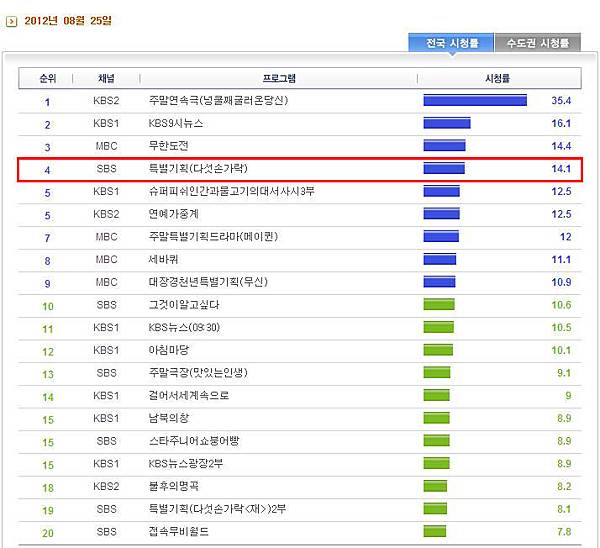Click program 연예가중계
The height and width of the screenshot is (548, 600).
(173, 214)
